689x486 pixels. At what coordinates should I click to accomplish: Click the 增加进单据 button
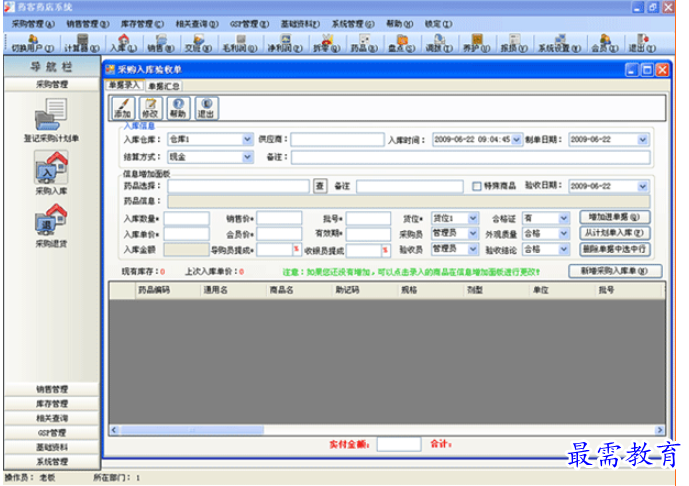tap(614, 217)
